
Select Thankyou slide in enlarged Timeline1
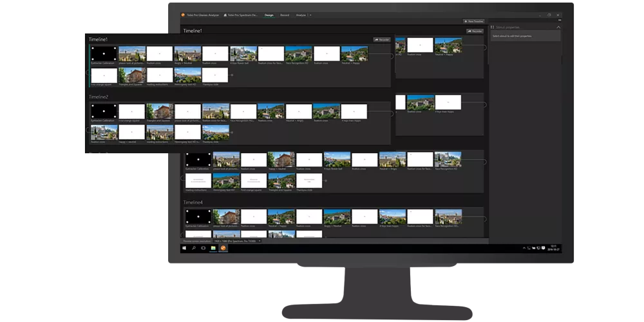pyautogui.click(x=215, y=77)
